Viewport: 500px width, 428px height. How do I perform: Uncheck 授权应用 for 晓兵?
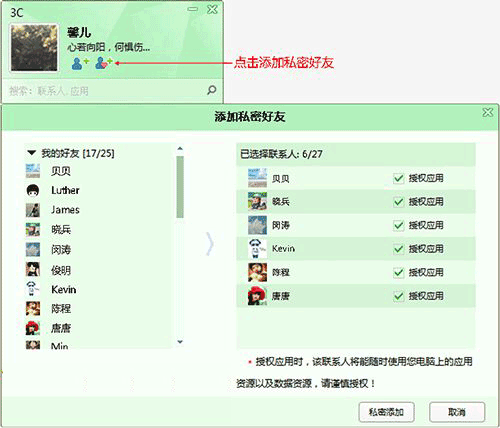pos(398,202)
